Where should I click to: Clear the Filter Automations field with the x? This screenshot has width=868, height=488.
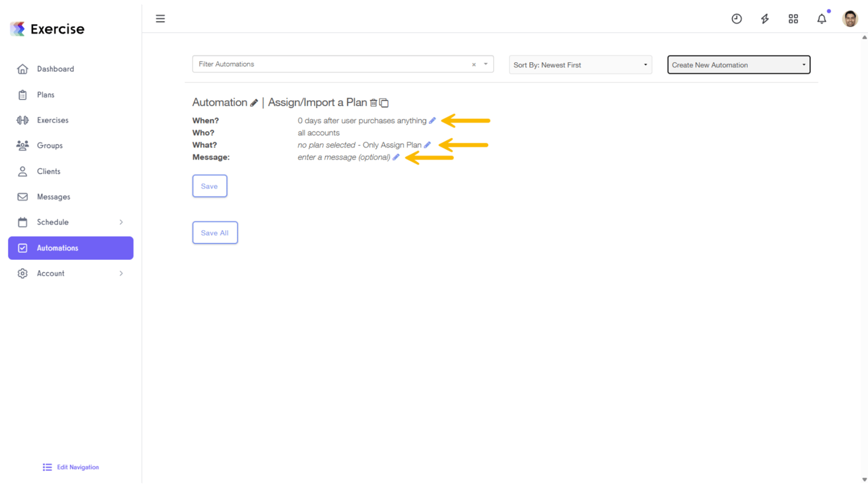tap(473, 64)
